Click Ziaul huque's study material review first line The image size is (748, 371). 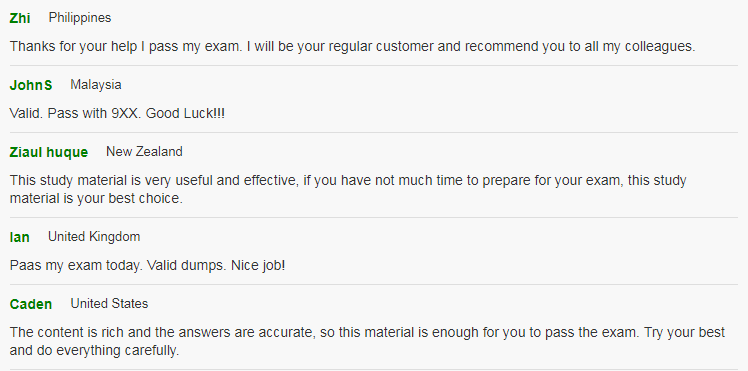pos(348,181)
